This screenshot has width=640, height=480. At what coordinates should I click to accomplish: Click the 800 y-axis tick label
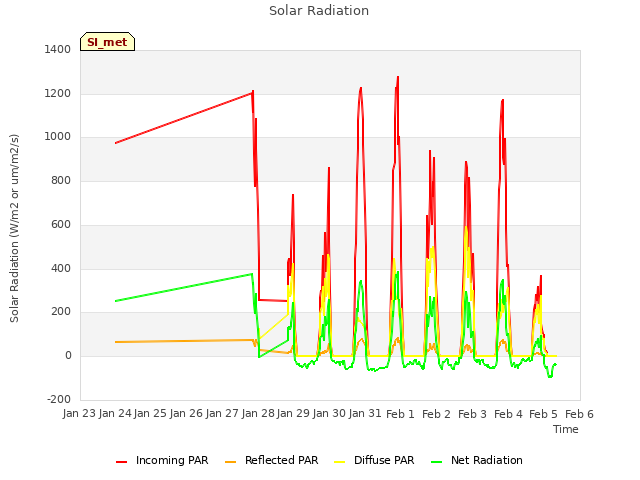[61, 180]
